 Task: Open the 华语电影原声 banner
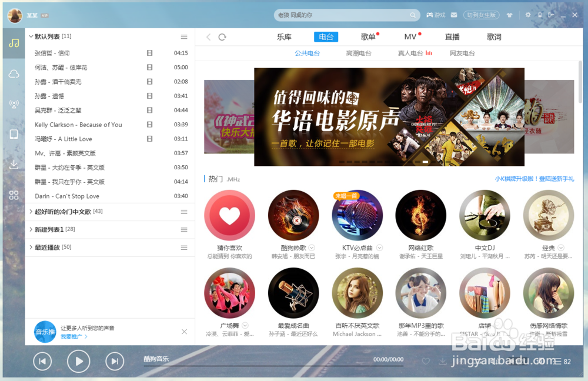(389, 117)
